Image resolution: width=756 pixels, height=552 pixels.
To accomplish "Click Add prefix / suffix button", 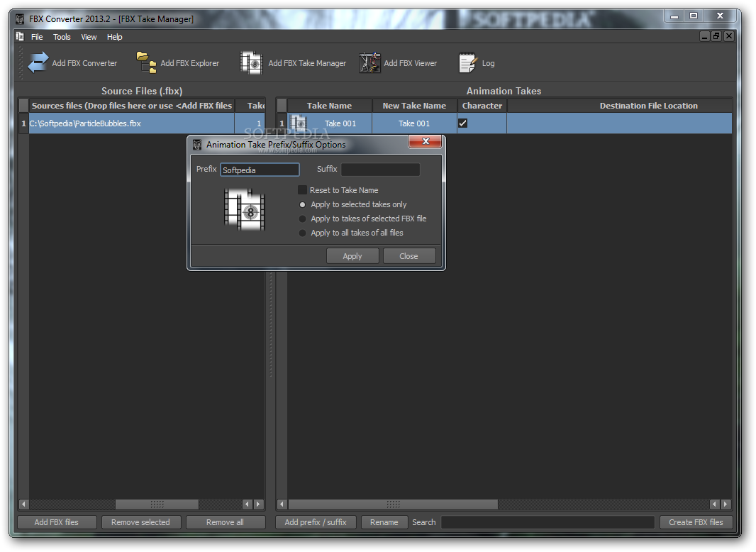I will point(316,522).
